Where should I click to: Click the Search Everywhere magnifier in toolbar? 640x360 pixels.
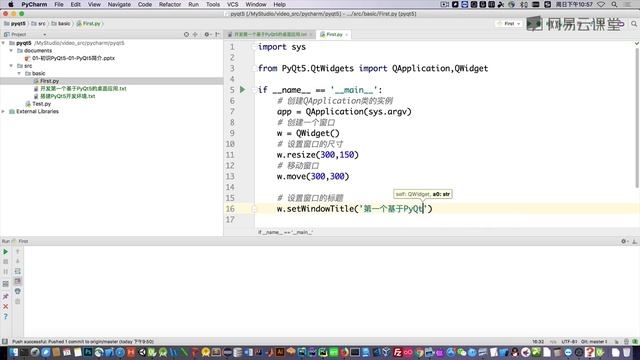[634, 24]
